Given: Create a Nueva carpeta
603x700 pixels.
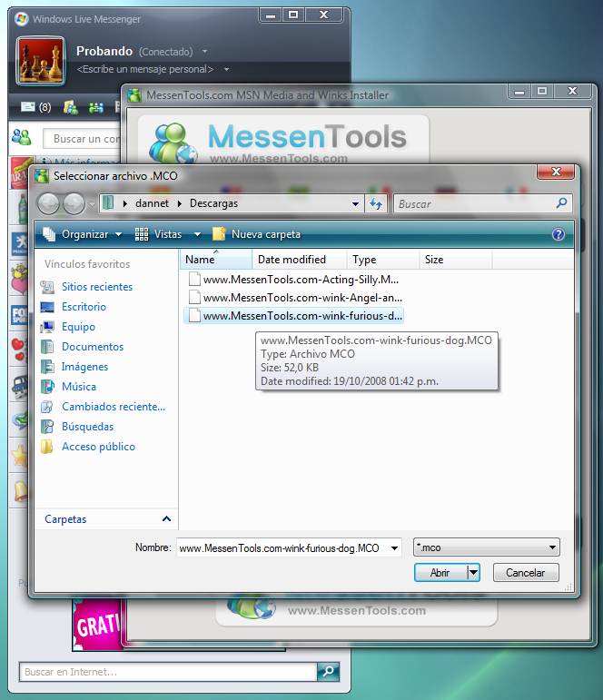Looking at the screenshot, I should point(256,234).
